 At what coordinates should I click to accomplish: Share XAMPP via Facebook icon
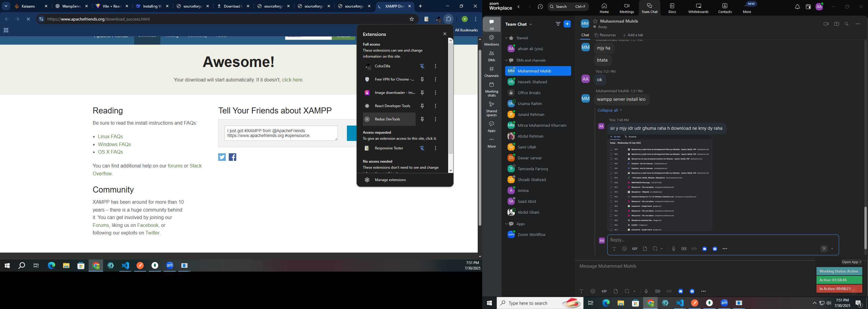point(233,157)
